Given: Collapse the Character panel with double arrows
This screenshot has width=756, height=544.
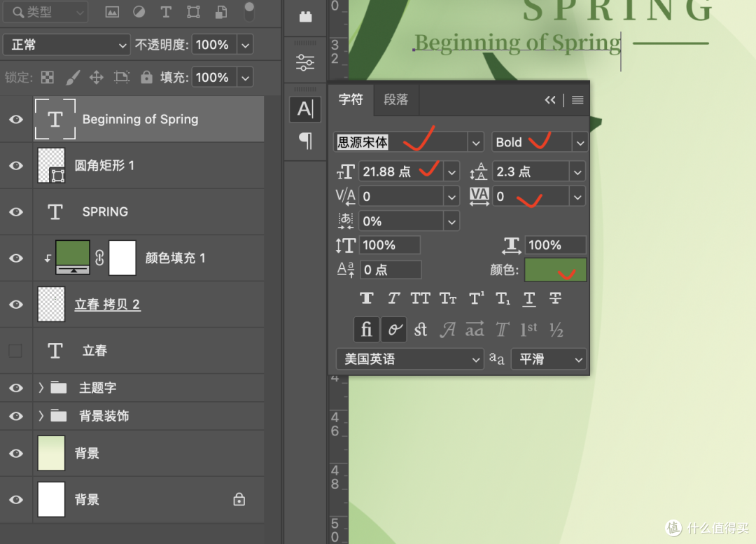Looking at the screenshot, I should click(x=550, y=100).
